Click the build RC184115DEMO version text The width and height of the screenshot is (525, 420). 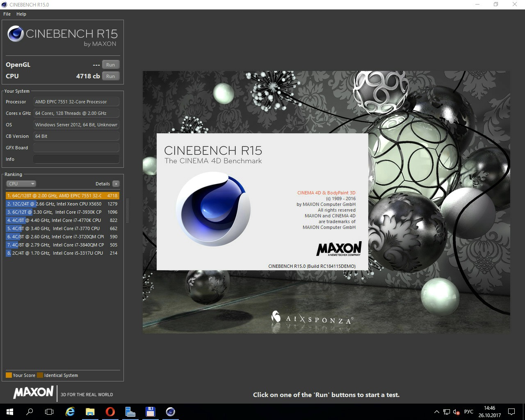[x=312, y=266]
